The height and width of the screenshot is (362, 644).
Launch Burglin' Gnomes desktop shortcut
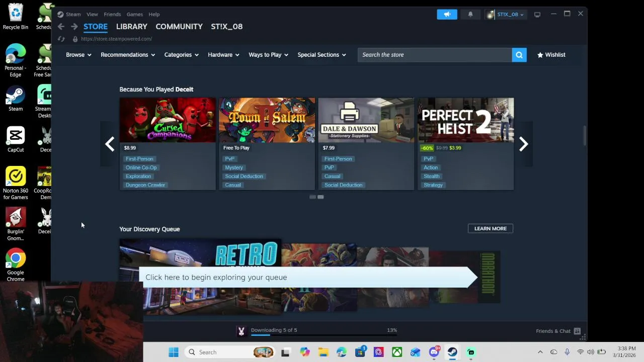click(x=16, y=224)
